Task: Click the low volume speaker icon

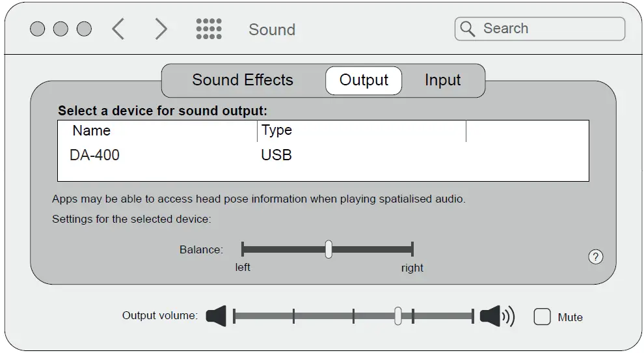Action: coord(217,317)
